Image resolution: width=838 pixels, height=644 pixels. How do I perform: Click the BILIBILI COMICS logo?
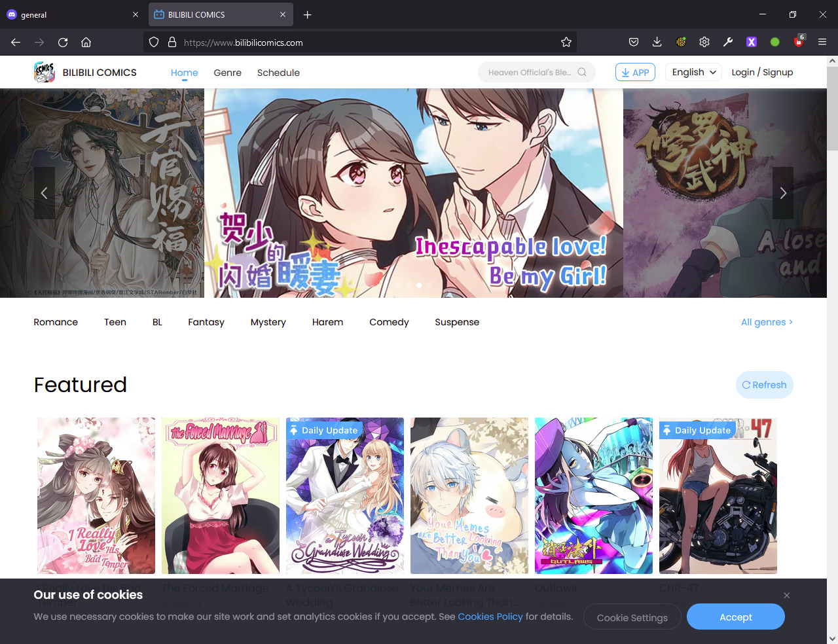[x=85, y=72]
